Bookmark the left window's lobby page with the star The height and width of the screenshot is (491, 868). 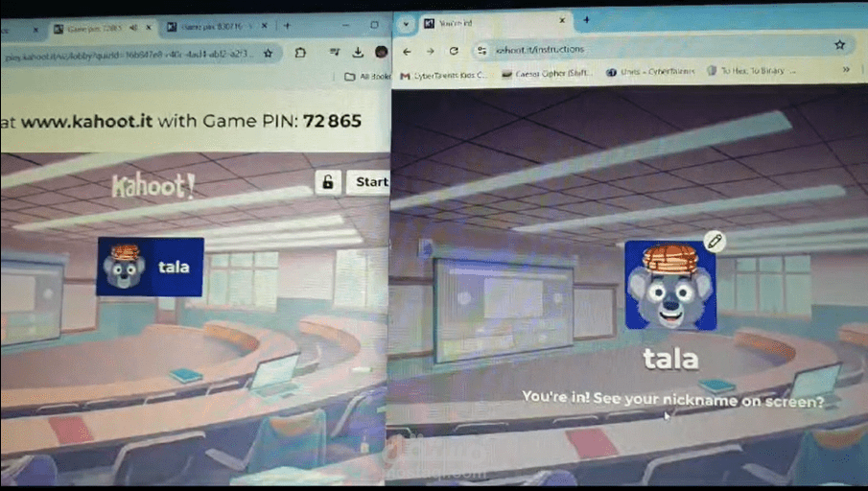tap(269, 53)
